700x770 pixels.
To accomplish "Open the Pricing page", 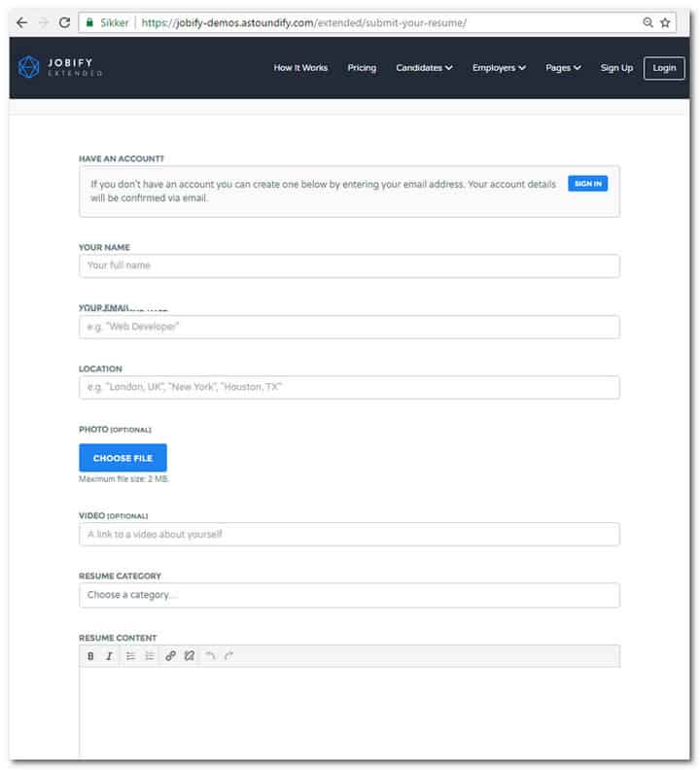I will pyautogui.click(x=362, y=68).
